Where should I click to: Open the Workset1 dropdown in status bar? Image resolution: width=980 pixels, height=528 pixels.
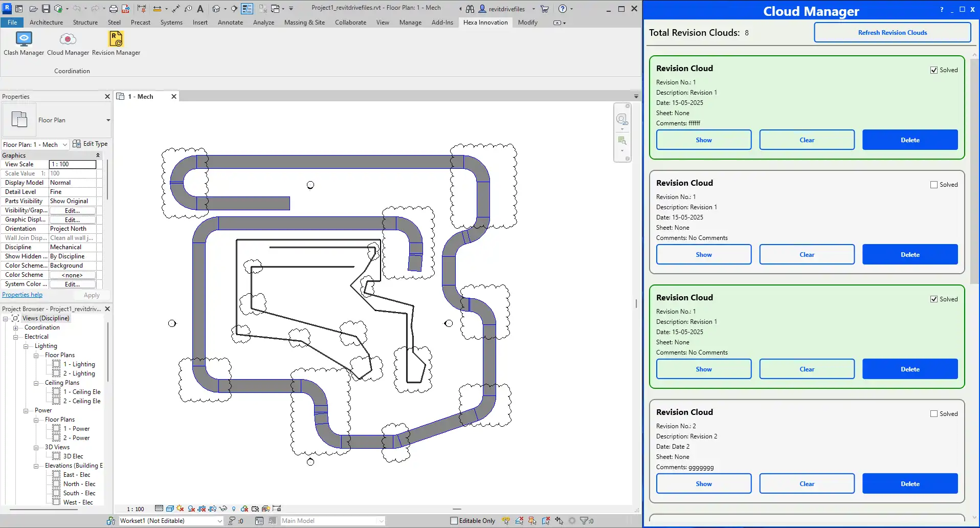[x=220, y=521]
